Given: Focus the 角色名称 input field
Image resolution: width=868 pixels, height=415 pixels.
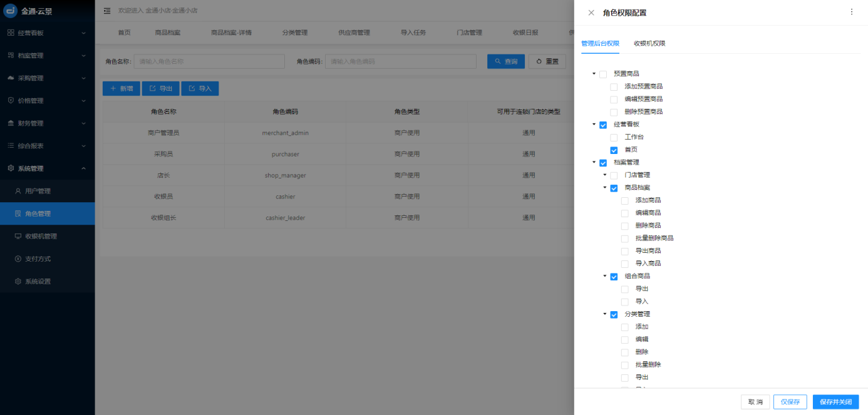Looking at the screenshot, I should click(x=209, y=61).
